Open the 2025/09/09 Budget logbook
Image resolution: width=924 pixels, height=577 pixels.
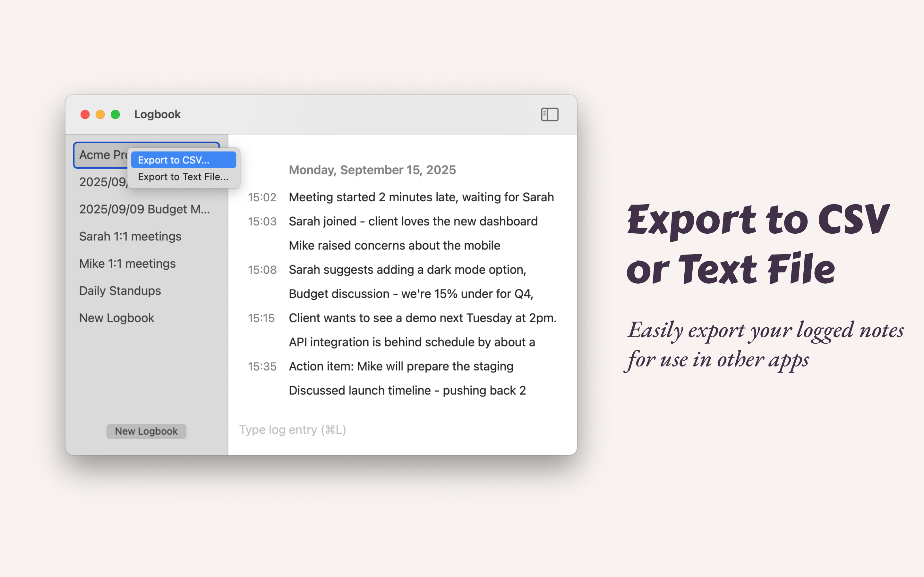coord(144,209)
